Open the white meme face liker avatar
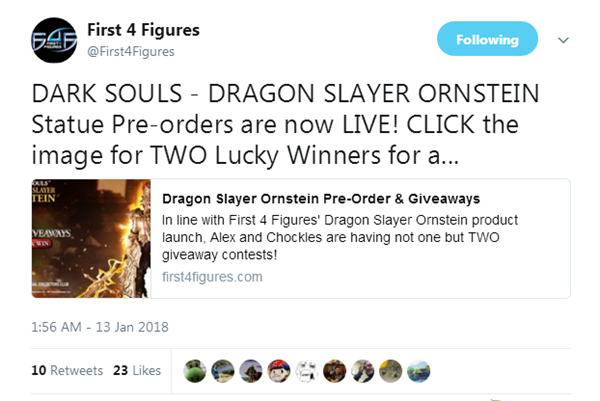 pos(307,371)
